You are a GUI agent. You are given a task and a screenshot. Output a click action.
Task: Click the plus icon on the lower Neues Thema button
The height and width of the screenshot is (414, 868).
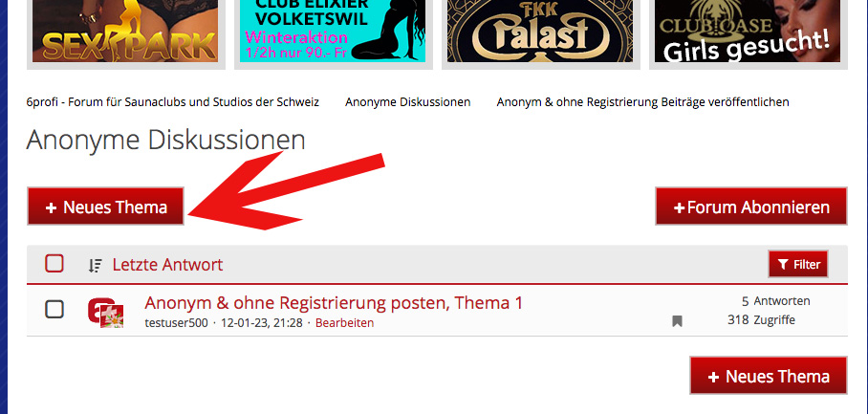coord(713,377)
